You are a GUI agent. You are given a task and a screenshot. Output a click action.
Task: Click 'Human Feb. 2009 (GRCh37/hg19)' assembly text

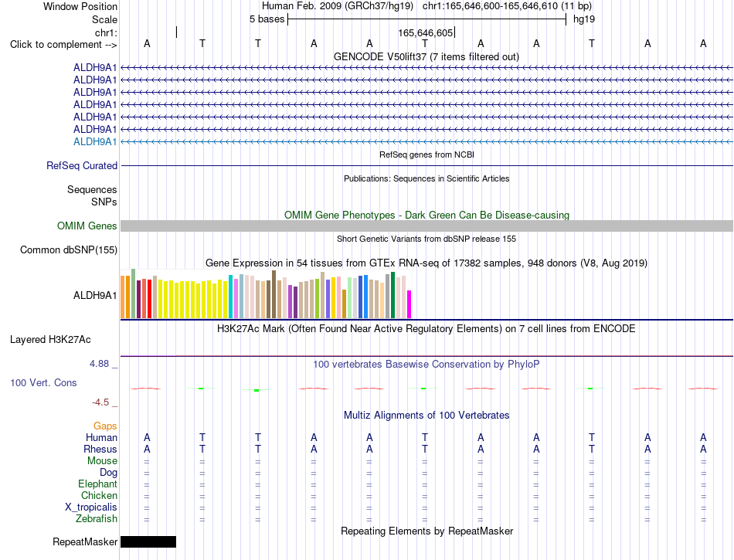(x=338, y=6)
